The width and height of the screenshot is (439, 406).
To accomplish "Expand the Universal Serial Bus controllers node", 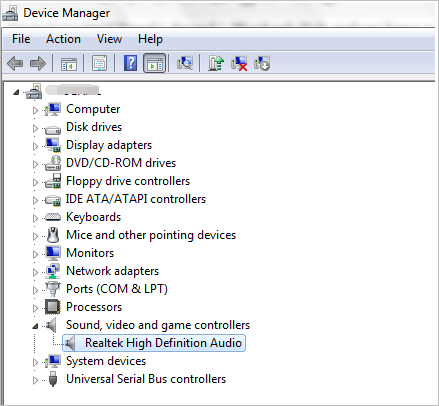I will [35, 380].
